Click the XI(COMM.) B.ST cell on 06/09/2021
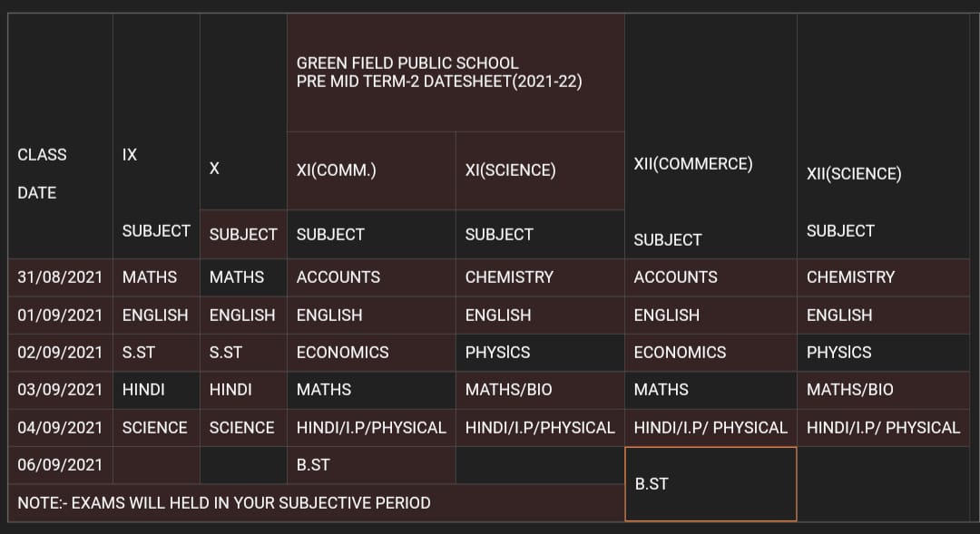 [371, 465]
